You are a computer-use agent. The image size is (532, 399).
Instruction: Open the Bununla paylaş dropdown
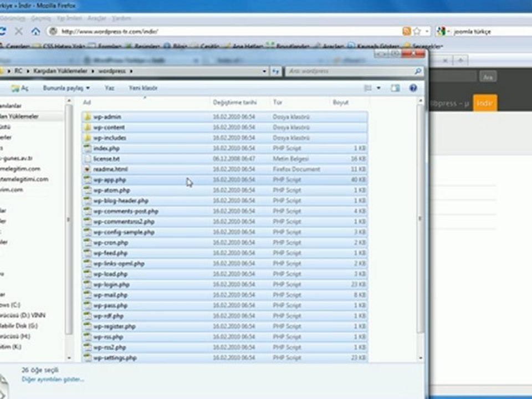[66, 88]
